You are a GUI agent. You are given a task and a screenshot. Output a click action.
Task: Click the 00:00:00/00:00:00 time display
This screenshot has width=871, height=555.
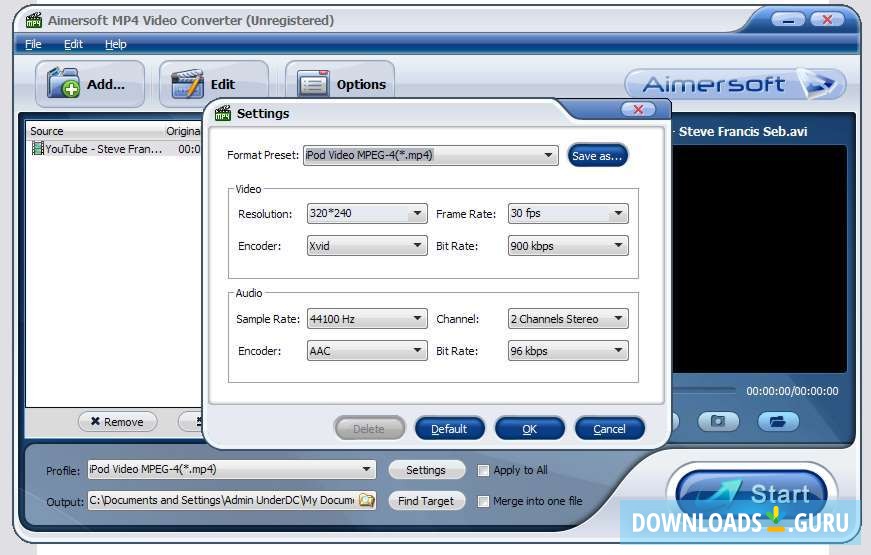coord(792,391)
